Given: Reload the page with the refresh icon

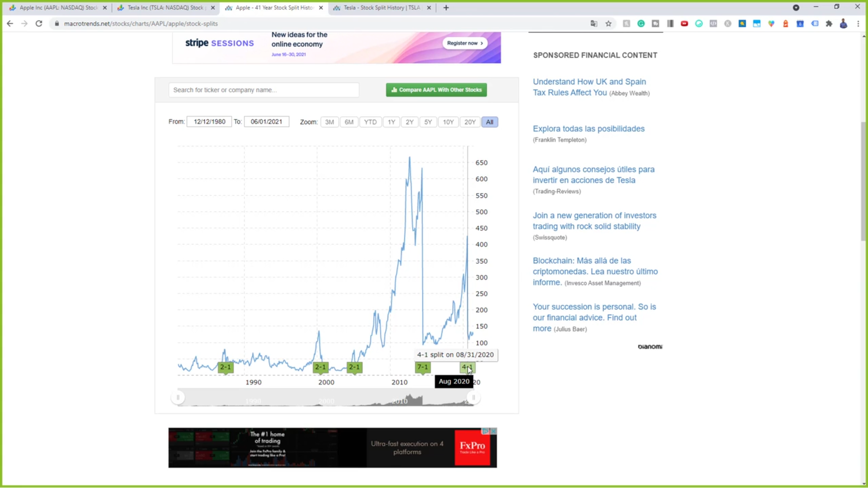Looking at the screenshot, I should (39, 23).
